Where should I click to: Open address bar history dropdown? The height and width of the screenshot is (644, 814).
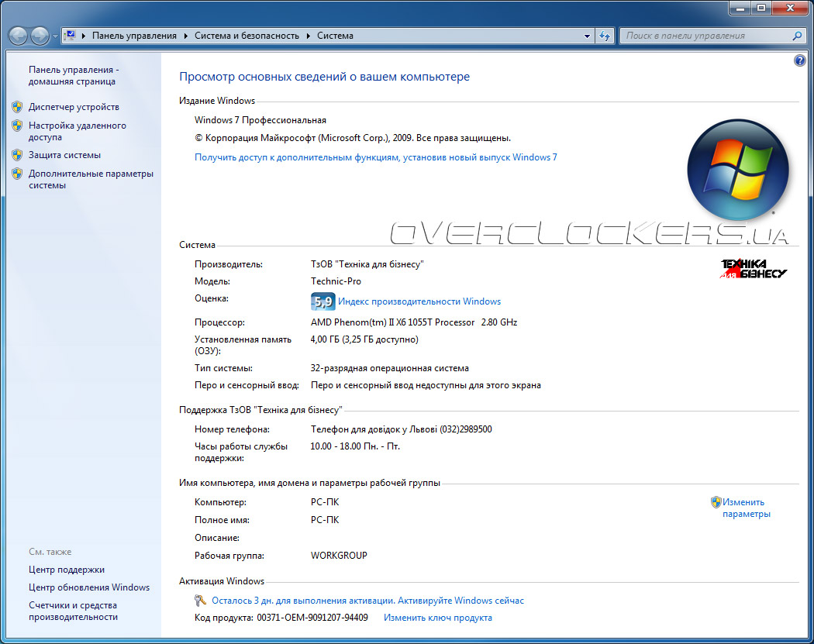coord(587,36)
